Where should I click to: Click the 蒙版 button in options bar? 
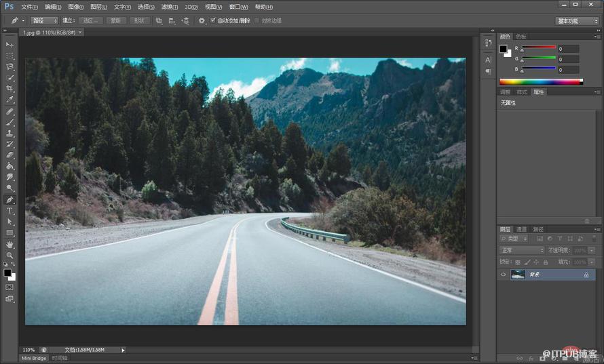pyautogui.click(x=116, y=21)
